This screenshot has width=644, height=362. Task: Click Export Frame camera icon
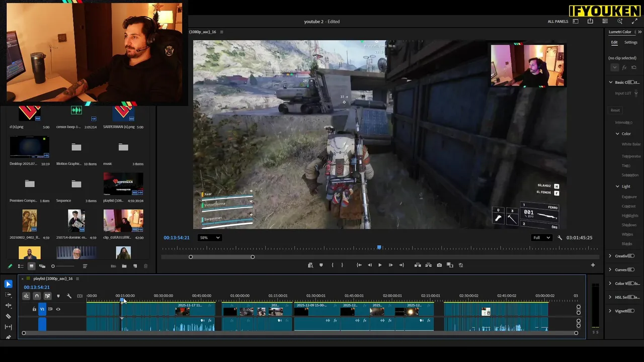439,265
